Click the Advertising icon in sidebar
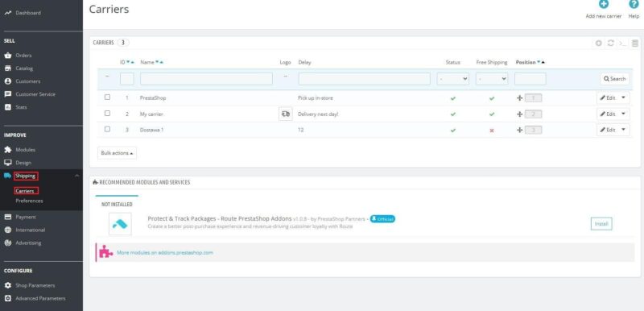644x311 pixels. click(x=7, y=243)
